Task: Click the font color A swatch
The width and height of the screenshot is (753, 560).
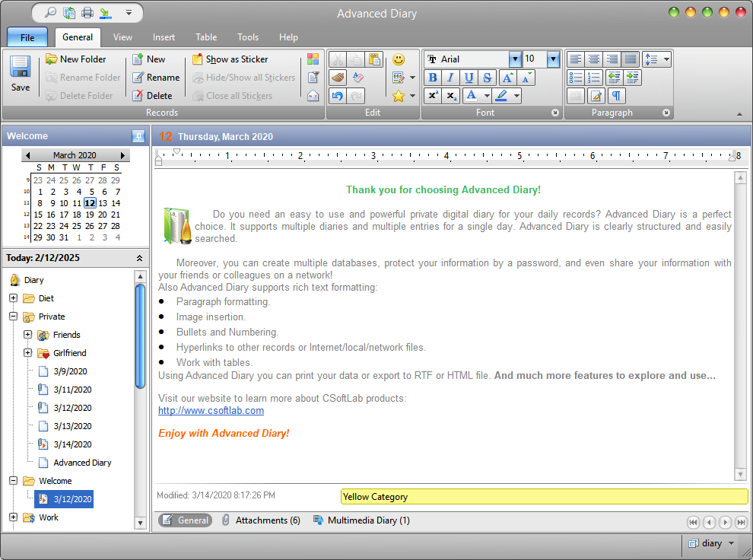Action: pyautogui.click(x=472, y=96)
